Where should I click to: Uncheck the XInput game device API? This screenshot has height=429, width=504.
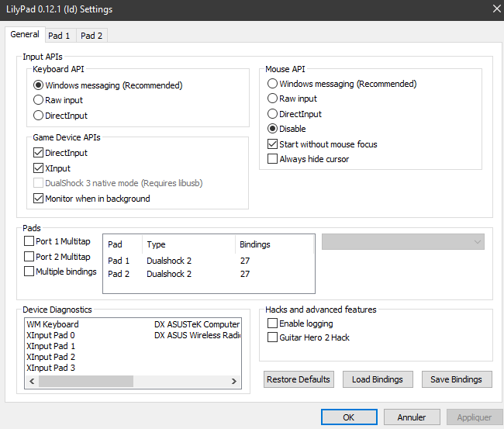(x=39, y=168)
